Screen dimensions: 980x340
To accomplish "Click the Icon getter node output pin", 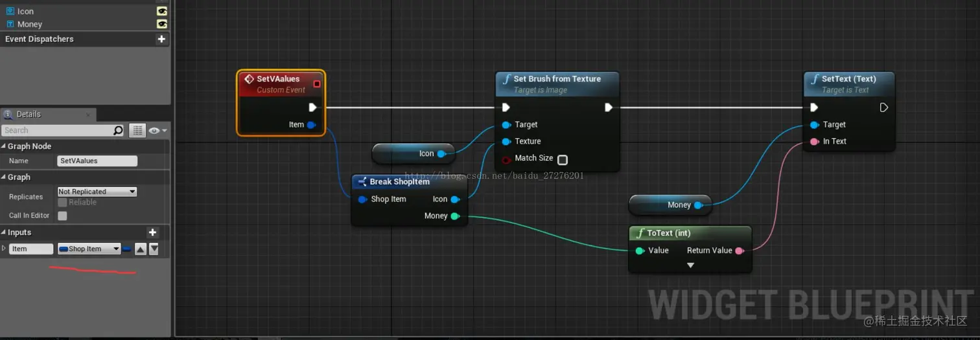I will click(x=441, y=153).
